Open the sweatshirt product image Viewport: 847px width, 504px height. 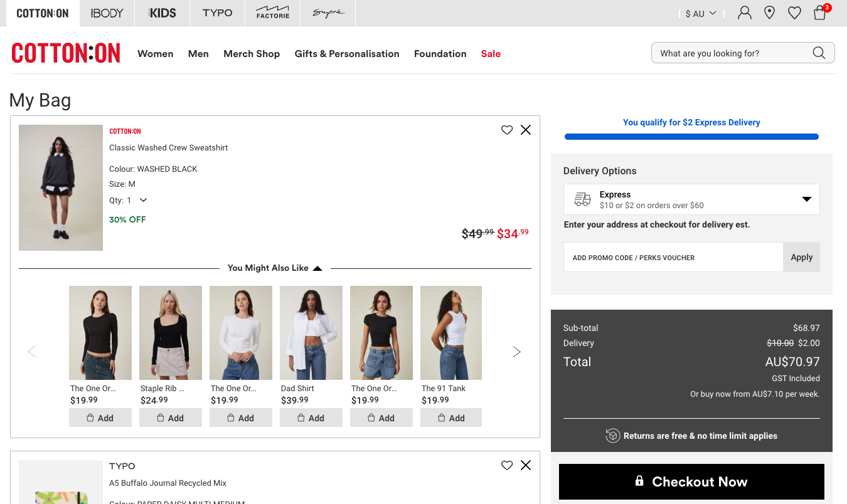point(61,188)
